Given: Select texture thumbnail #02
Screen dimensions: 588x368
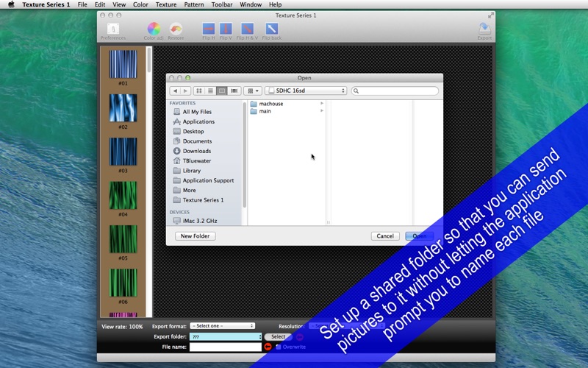Looking at the screenshot, I should pos(123,108).
